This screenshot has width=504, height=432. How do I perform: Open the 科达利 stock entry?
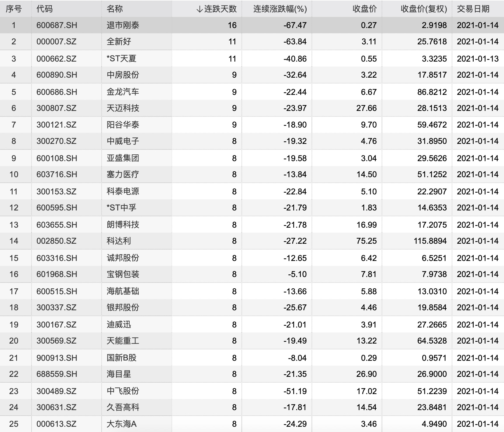pyautogui.click(x=119, y=241)
